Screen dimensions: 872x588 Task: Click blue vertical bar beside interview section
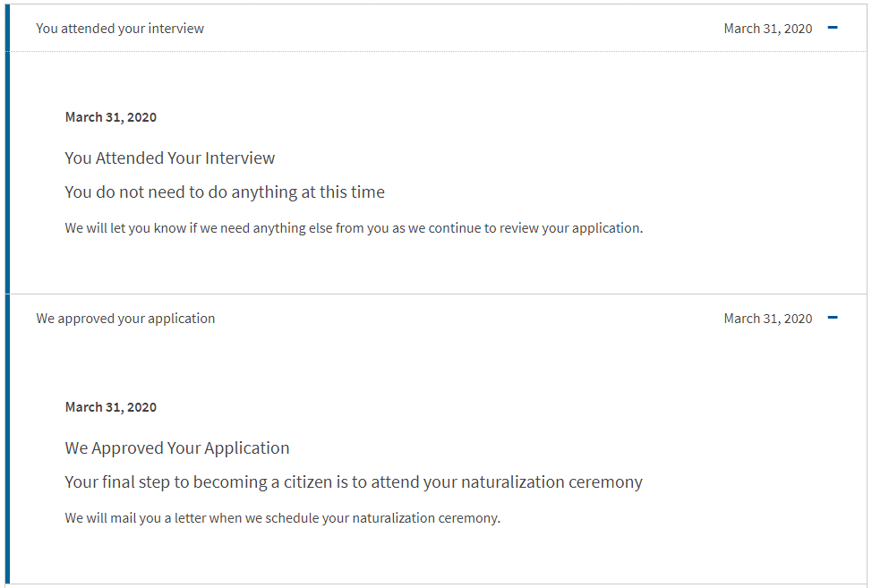coord(7,149)
